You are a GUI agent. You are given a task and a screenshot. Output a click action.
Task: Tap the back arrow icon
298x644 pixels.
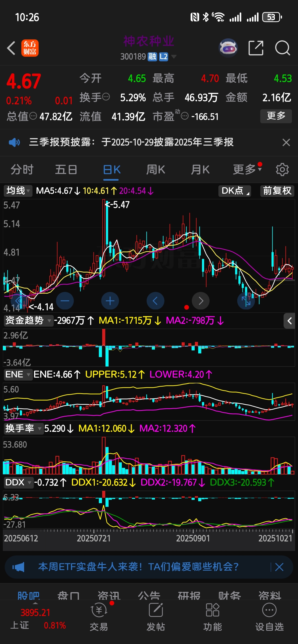tap(11, 48)
